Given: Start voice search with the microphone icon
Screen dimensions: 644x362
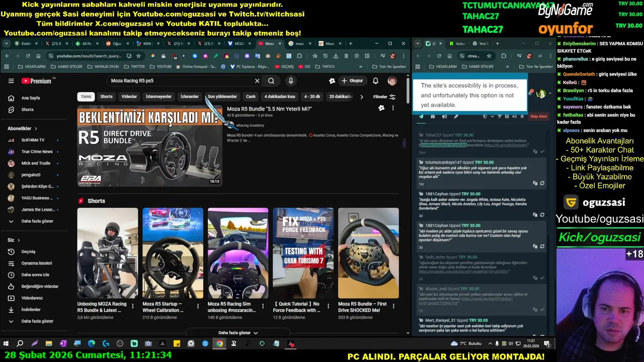Looking at the screenshot, I should (291, 80).
